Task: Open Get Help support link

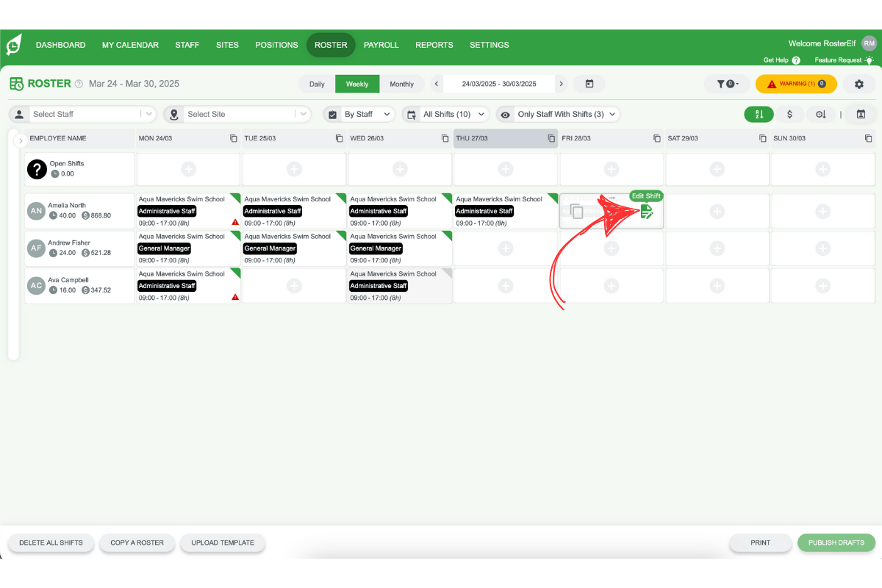Action: click(x=776, y=60)
